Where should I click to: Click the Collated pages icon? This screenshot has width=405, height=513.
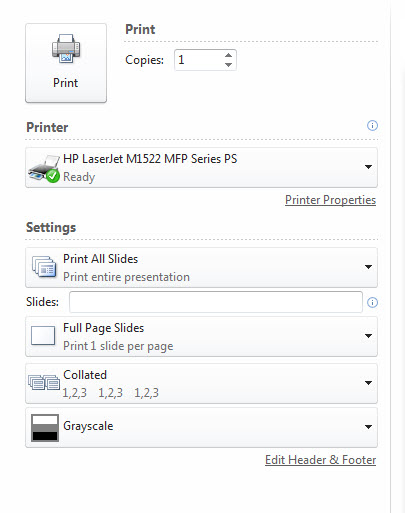[x=44, y=382]
